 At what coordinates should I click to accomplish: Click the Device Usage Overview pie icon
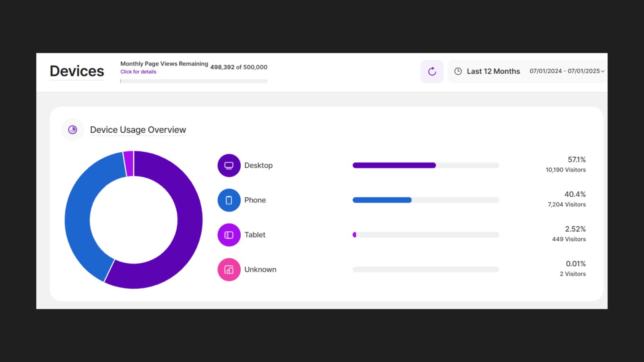tap(72, 130)
